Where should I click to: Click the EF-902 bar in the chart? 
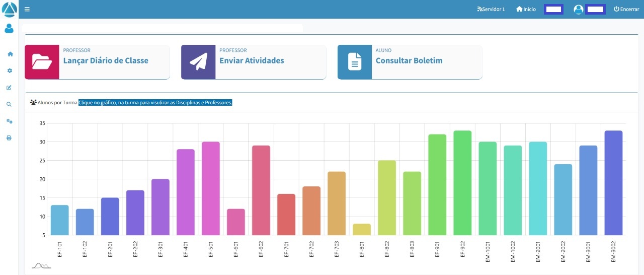pos(462,183)
